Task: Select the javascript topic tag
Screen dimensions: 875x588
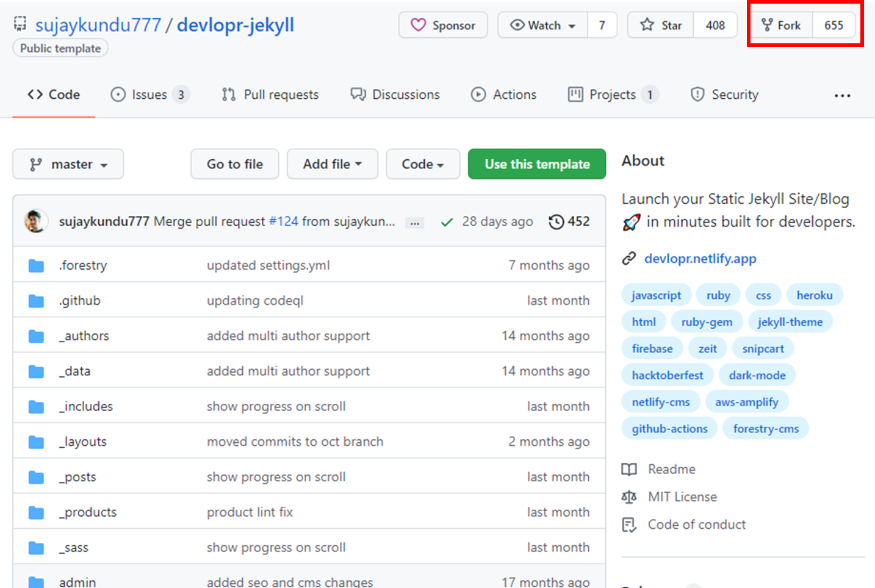Action: point(657,295)
